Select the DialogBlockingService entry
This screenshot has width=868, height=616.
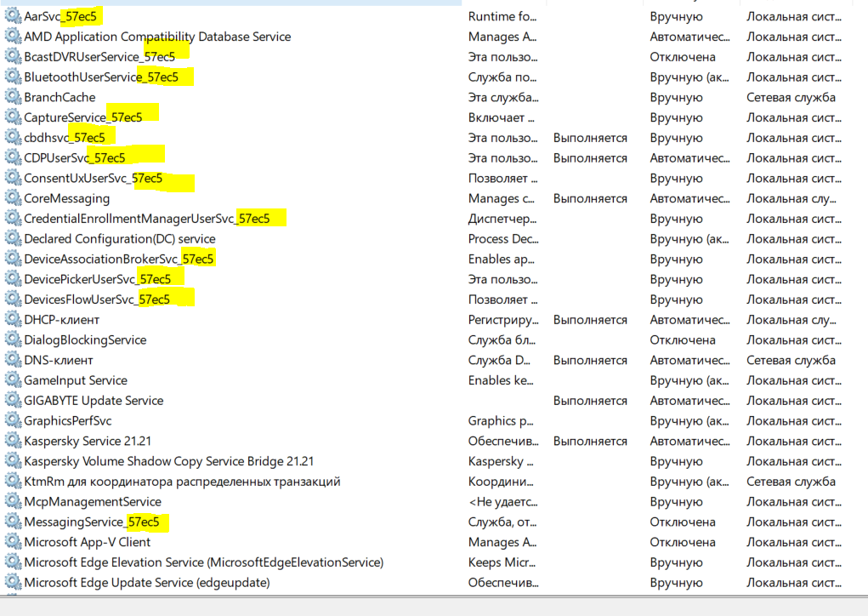(x=85, y=340)
